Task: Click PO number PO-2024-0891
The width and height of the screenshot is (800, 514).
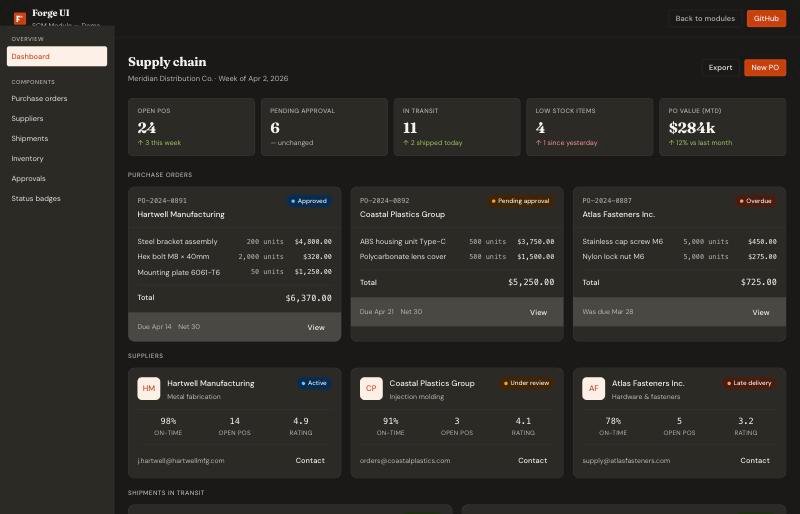Action: pos(162,201)
